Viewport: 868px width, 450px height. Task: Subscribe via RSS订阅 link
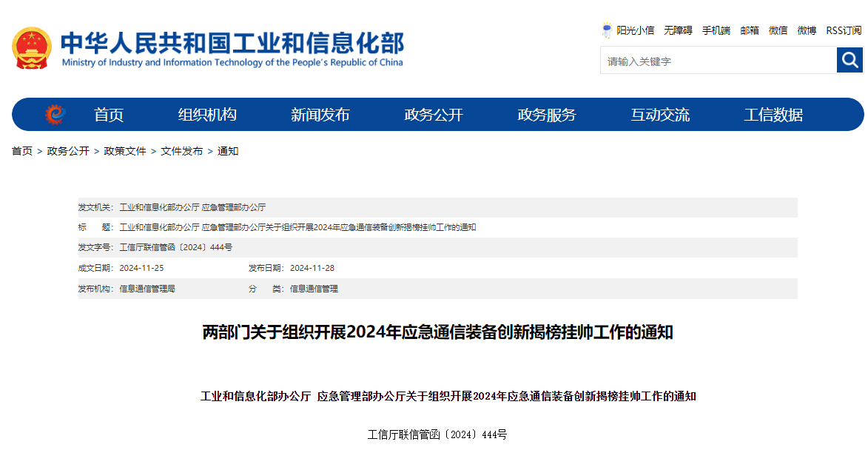[x=844, y=30]
